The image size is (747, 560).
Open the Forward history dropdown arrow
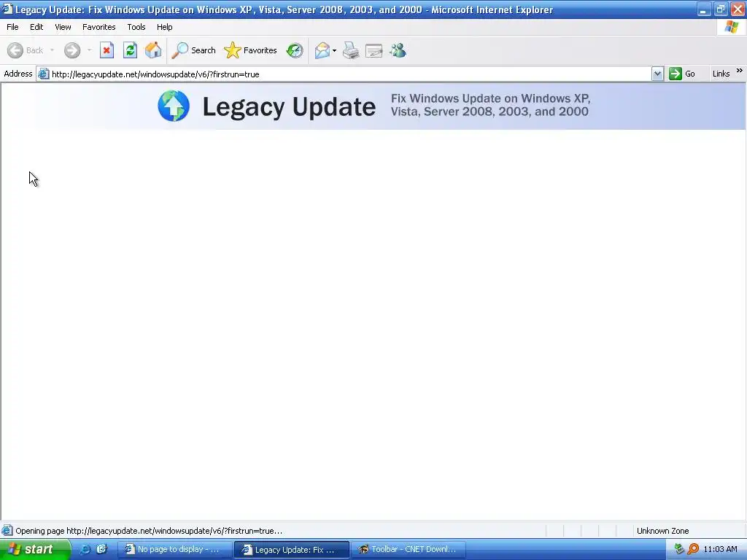click(x=89, y=50)
